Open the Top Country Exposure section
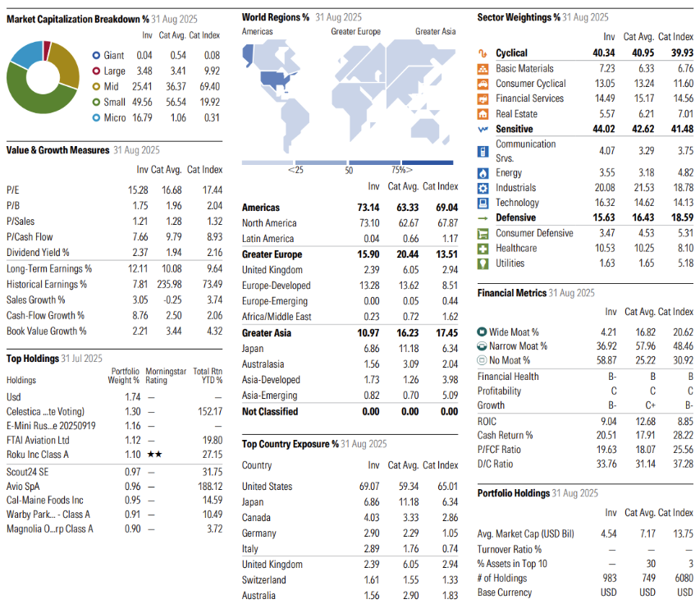The width and height of the screenshot is (700, 604). pyautogui.click(x=287, y=444)
